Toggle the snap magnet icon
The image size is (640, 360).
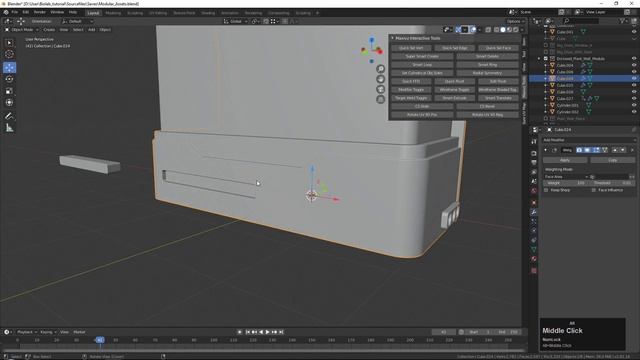coord(266,21)
